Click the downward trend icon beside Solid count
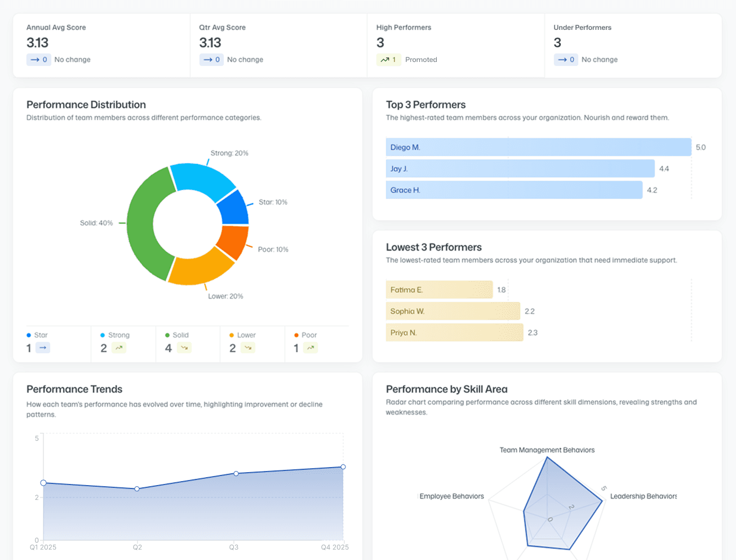Viewport: 736px width, 560px height. click(184, 348)
